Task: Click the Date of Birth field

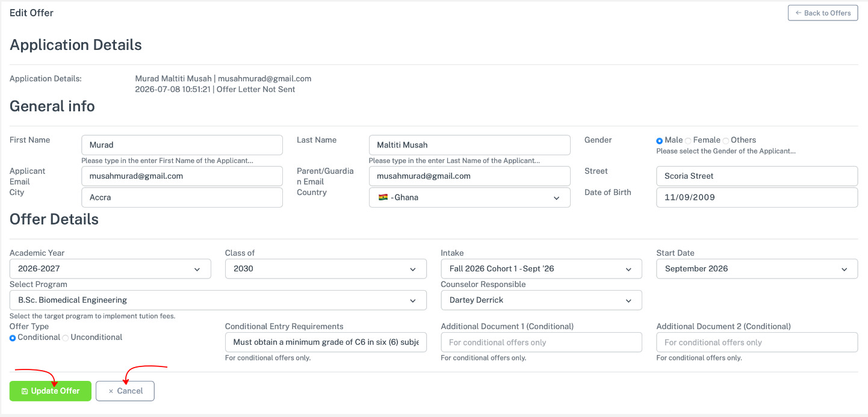Action: point(757,197)
